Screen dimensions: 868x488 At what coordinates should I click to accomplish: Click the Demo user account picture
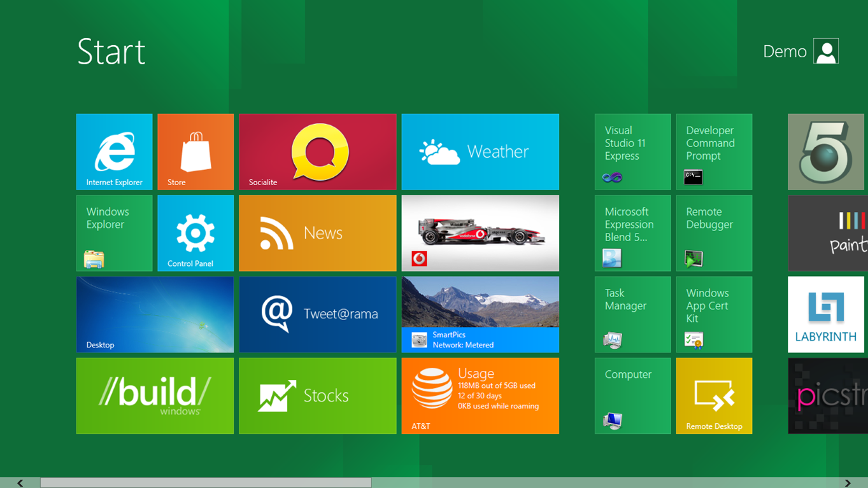point(826,52)
